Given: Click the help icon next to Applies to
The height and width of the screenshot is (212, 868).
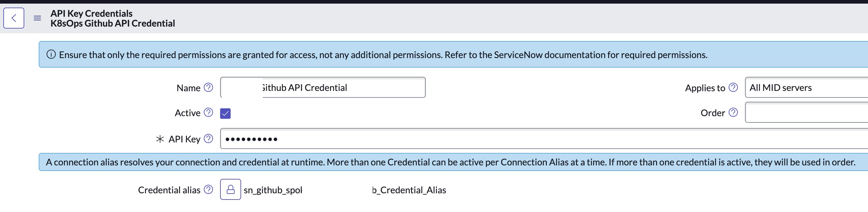Looking at the screenshot, I should click(733, 88).
